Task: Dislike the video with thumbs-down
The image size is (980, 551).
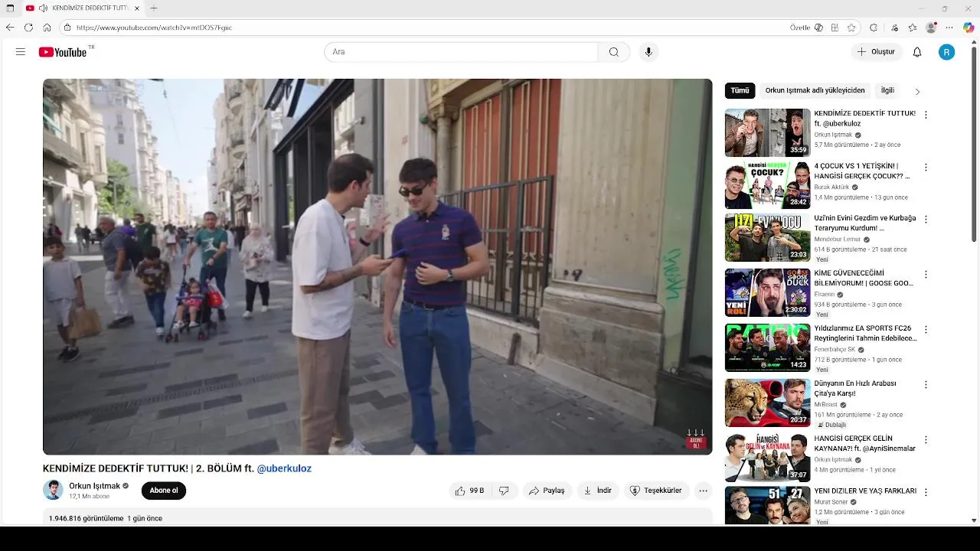Action: pos(504,491)
